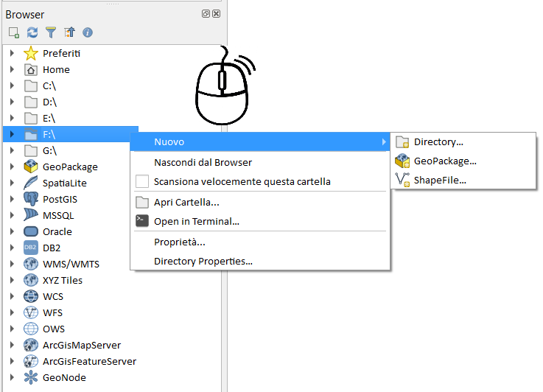Select the WMS/WMTS tree item
The height and width of the screenshot is (392, 543).
(x=71, y=264)
